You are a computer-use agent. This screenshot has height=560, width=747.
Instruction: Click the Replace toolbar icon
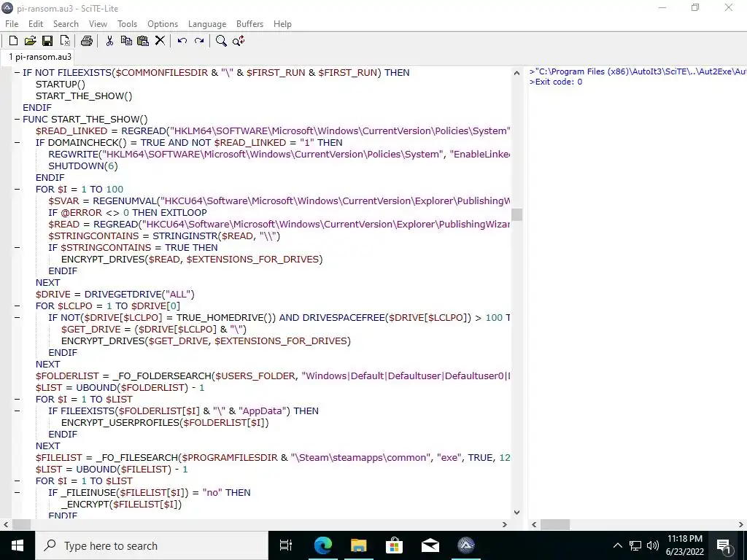pos(239,41)
